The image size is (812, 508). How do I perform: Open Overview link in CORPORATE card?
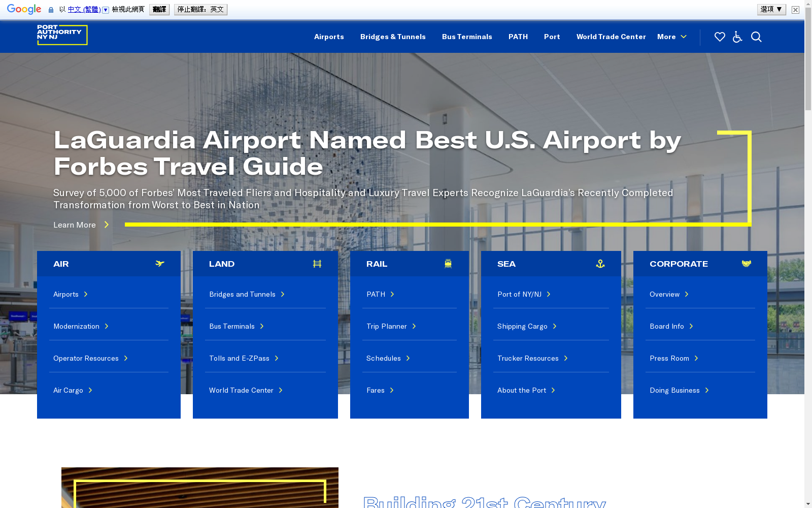point(669,294)
